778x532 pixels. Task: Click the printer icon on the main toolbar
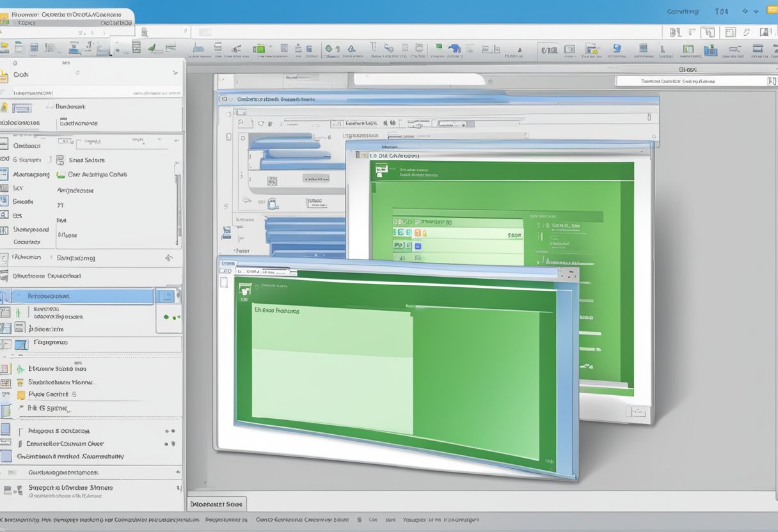(x=74, y=49)
